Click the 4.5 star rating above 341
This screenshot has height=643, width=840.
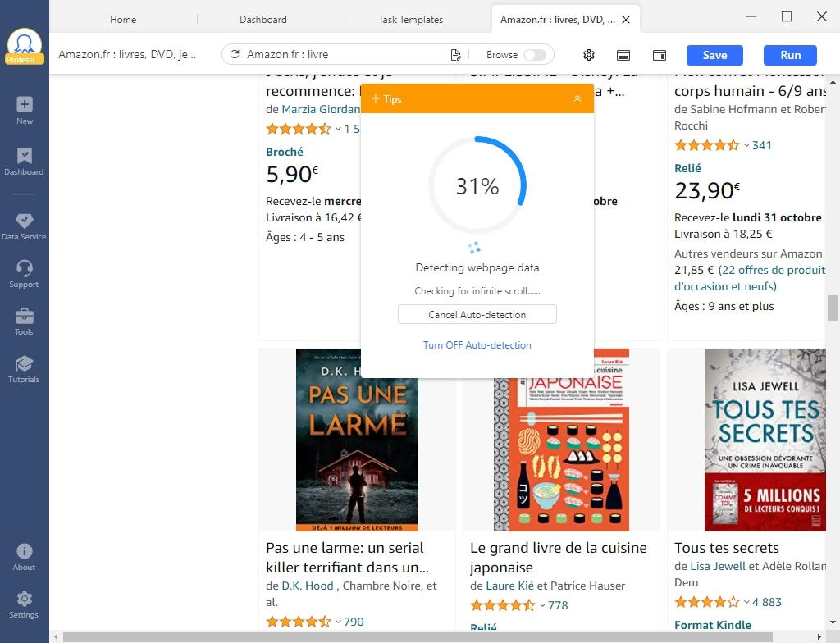pyautogui.click(x=707, y=145)
